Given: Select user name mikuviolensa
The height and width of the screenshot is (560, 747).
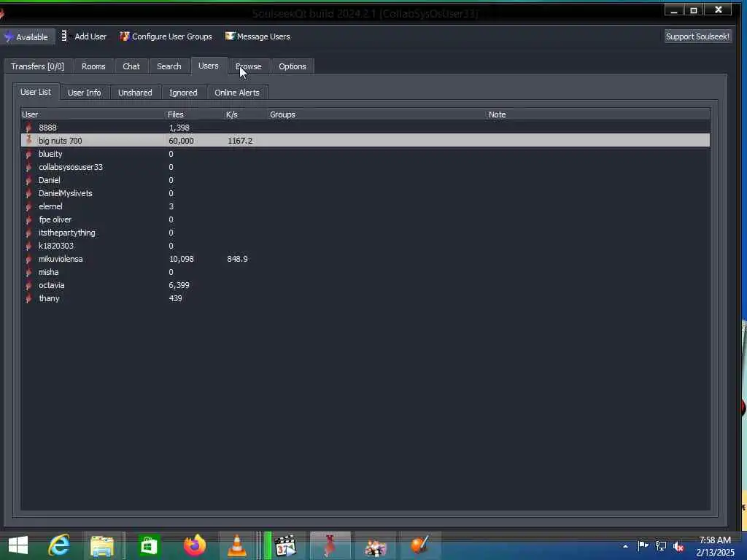Looking at the screenshot, I should pos(61,259).
